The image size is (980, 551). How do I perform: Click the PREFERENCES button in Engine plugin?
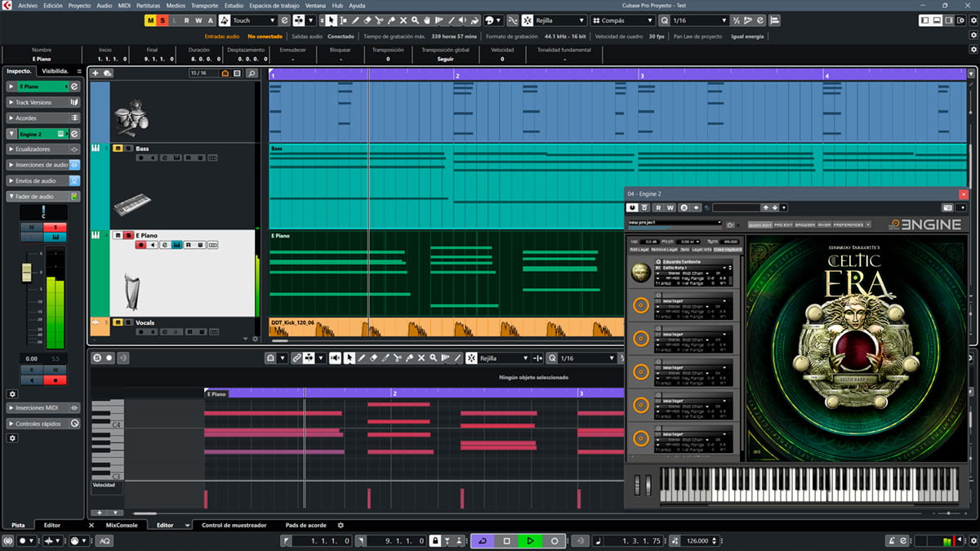pos(849,224)
